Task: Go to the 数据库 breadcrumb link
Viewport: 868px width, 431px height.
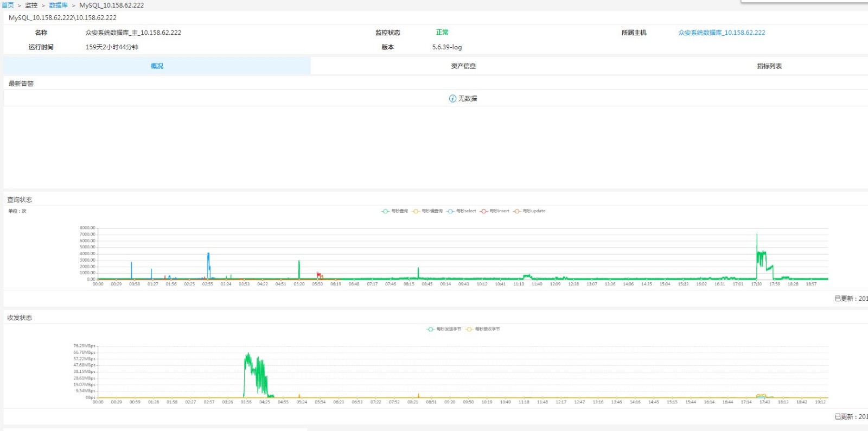Action: 58,5
